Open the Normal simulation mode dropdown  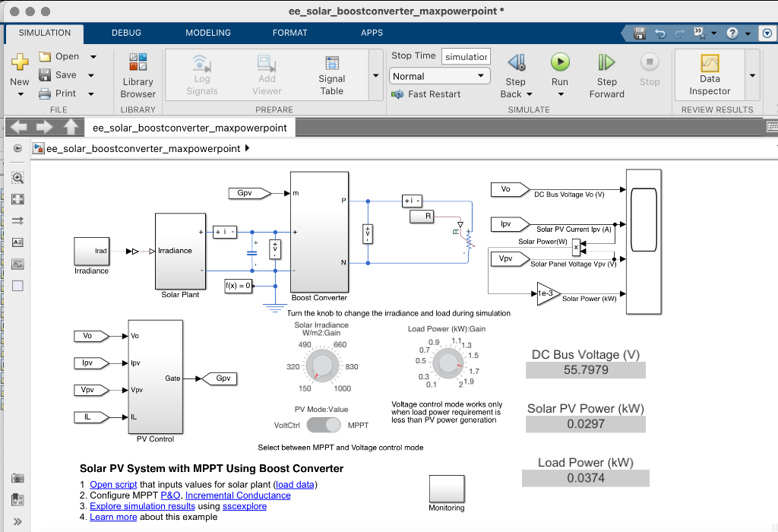click(x=439, y=76)
